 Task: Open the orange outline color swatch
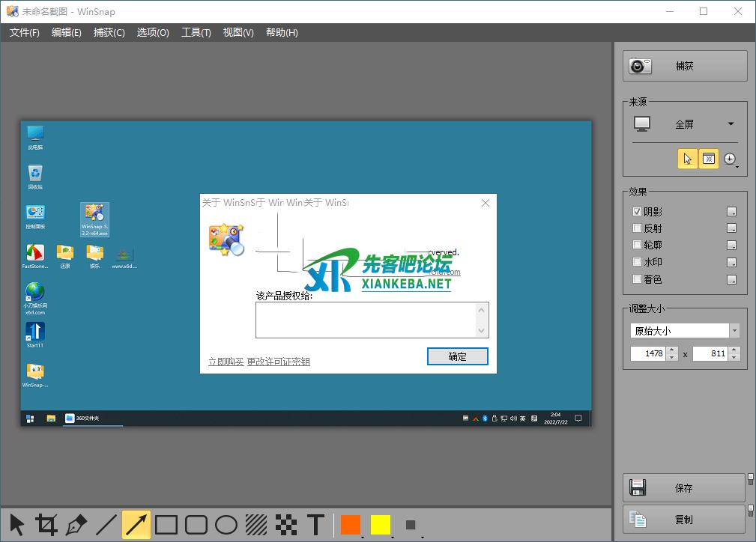[x=350, y=525]
